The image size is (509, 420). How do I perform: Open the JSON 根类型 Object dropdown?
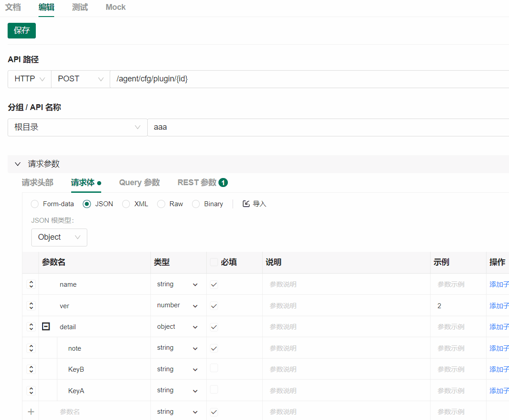click(x=59, y=237)
